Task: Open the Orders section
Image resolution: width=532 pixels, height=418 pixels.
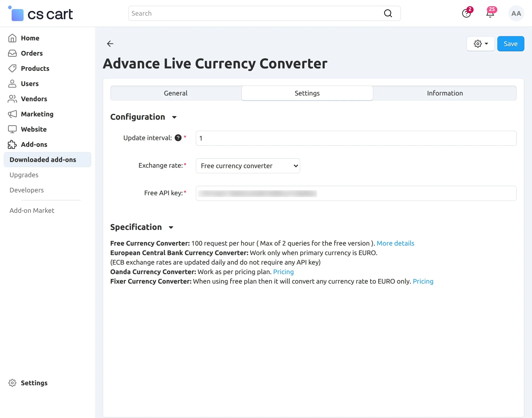Action: point(32,53)
